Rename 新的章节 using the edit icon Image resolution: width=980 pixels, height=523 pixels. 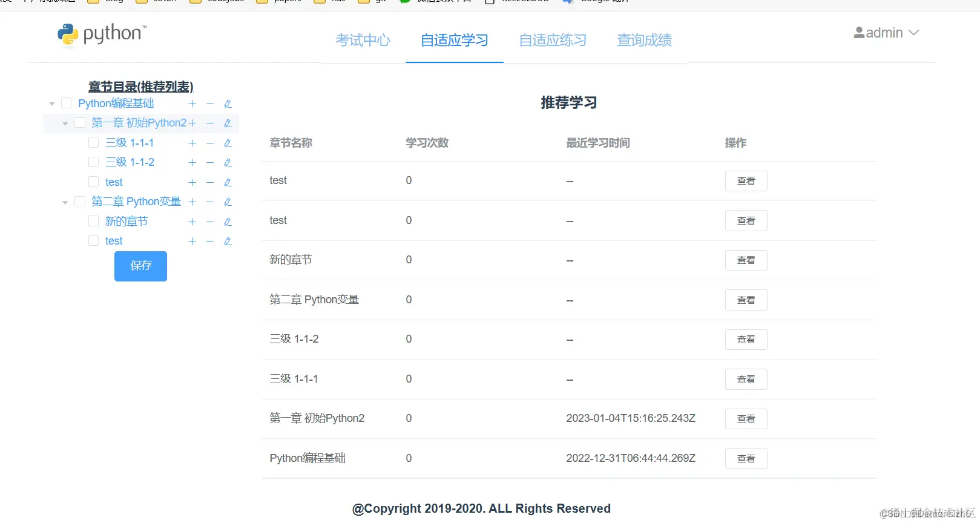click(x=228, y=222)
